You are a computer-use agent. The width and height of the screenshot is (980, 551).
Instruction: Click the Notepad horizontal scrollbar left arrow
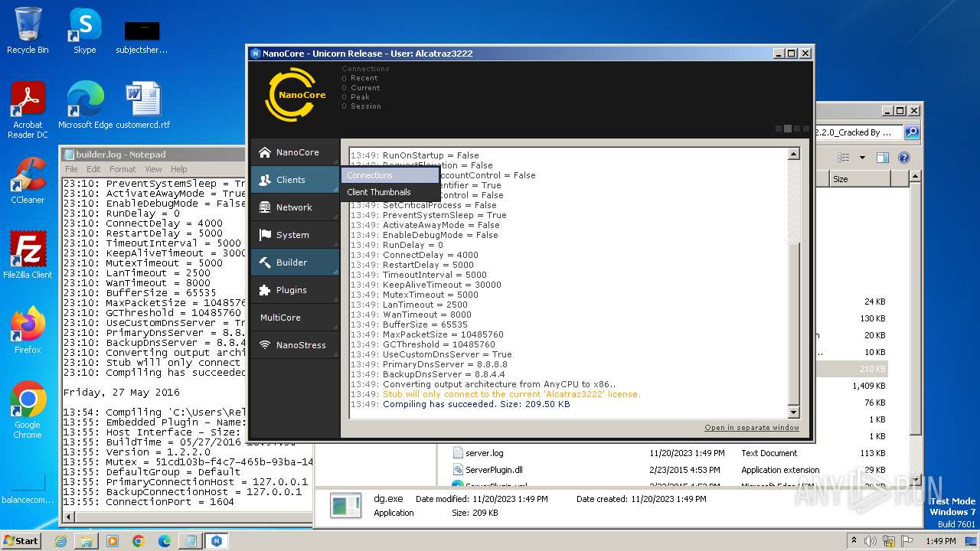tap(68, 517)
